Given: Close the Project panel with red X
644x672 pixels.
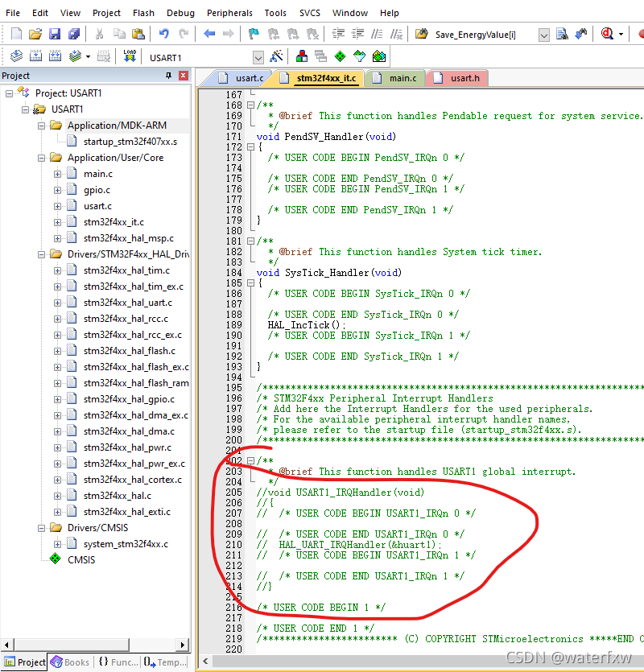Looking at the screenshot, I should (x=184, y=76).
